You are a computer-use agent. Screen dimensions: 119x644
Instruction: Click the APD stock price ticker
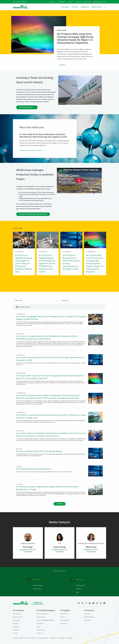(87, 2)
